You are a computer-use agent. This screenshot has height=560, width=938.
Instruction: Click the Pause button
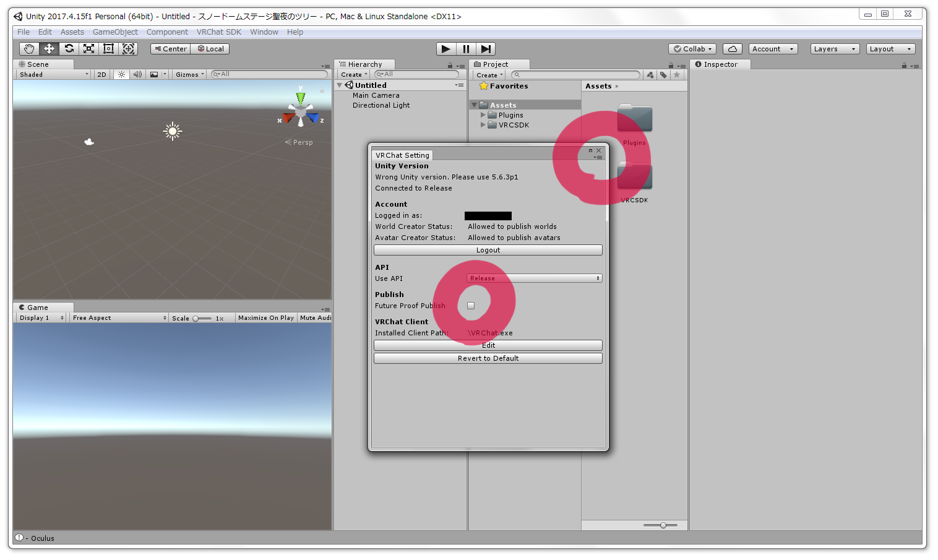point(466,49)
